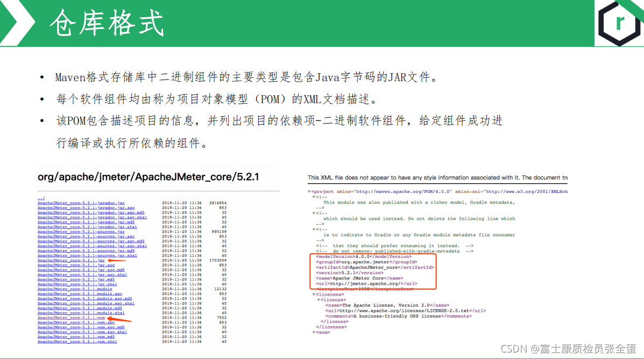Screen dimensions: 644x359
Task: Expand the <scm> XML node
Action: [x=314, y=332]
